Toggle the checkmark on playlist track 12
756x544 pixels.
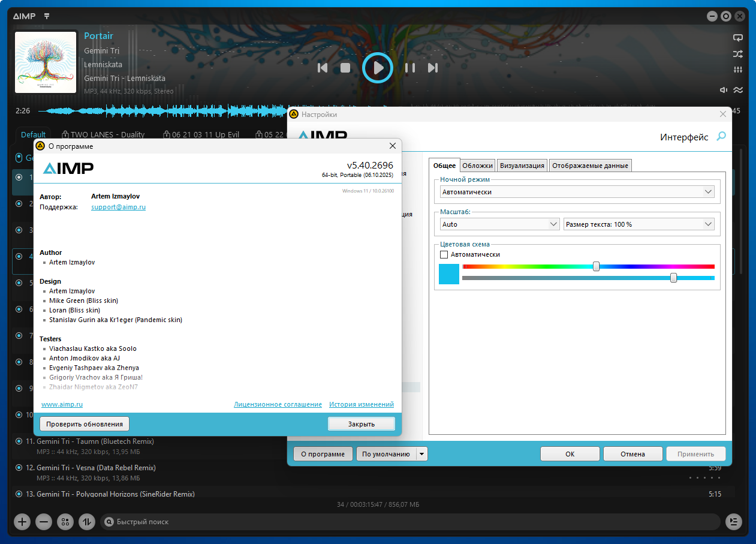[x=19, y=467]
